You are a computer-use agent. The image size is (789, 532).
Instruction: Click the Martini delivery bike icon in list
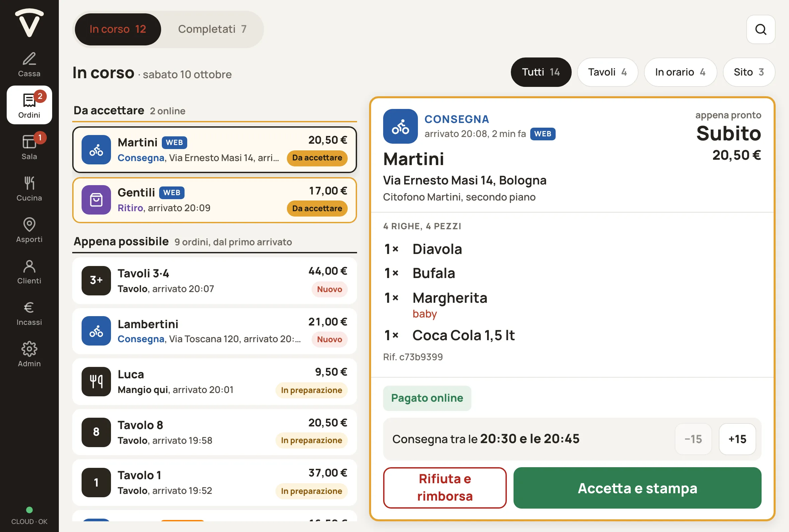(96, 150)
